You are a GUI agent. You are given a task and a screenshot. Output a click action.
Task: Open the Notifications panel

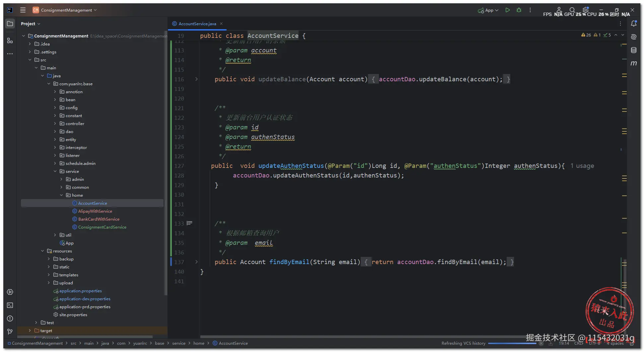coord(634,24)
